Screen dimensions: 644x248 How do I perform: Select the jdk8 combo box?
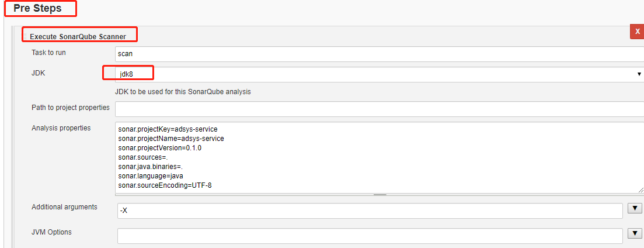pos(380,74)
